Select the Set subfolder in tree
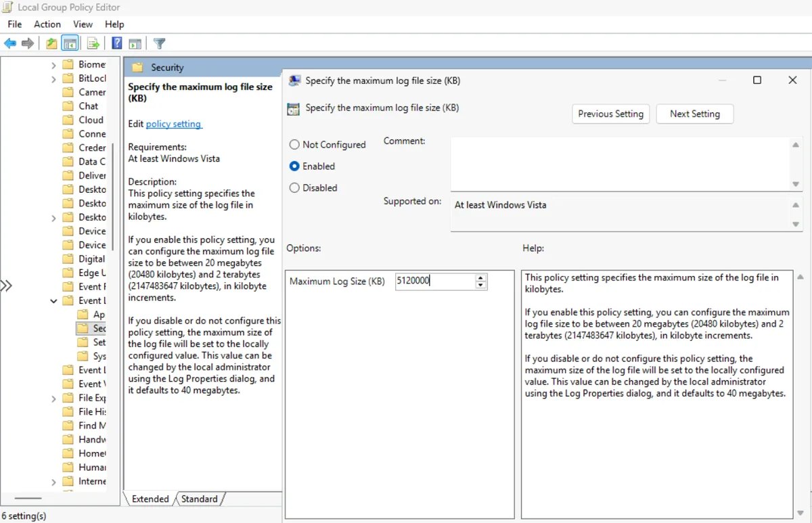 coord(91,342)
